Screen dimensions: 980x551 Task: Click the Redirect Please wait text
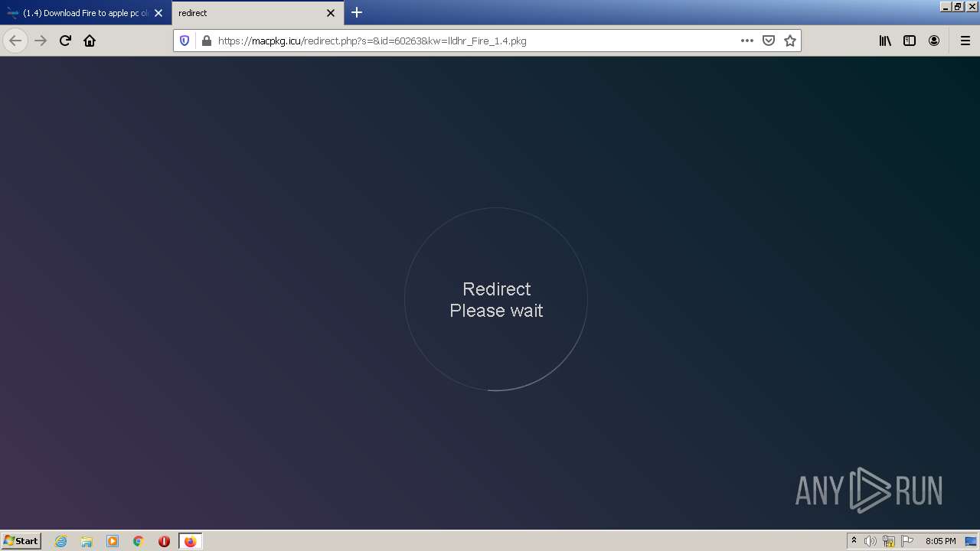coord(496,299)
